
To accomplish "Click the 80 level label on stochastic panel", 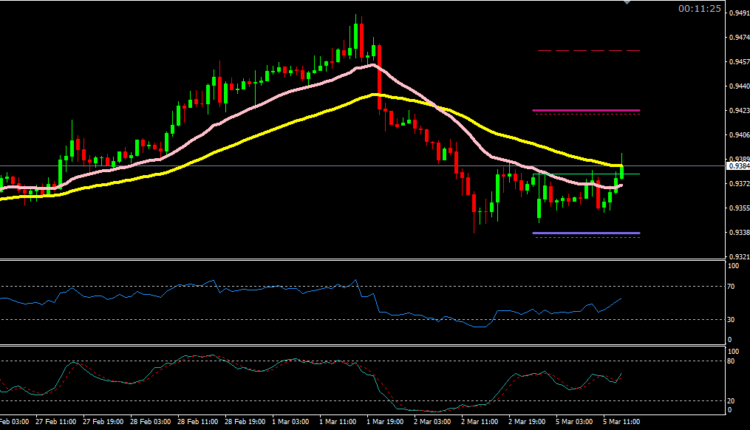I will click(x=732, y=361).
